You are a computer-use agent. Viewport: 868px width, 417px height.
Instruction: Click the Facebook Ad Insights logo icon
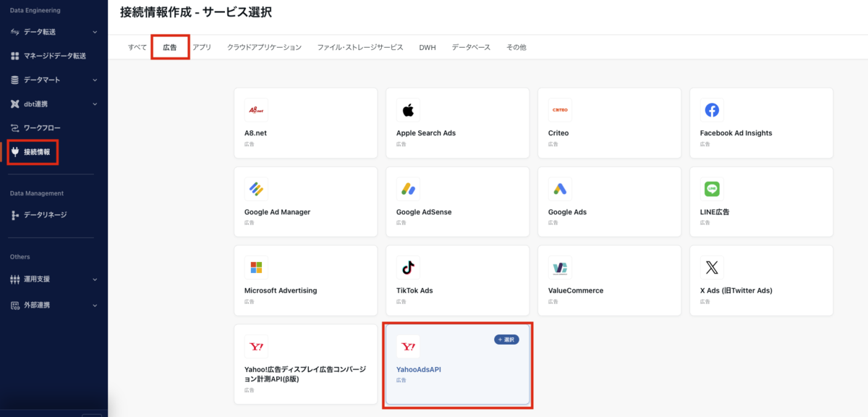712,110
